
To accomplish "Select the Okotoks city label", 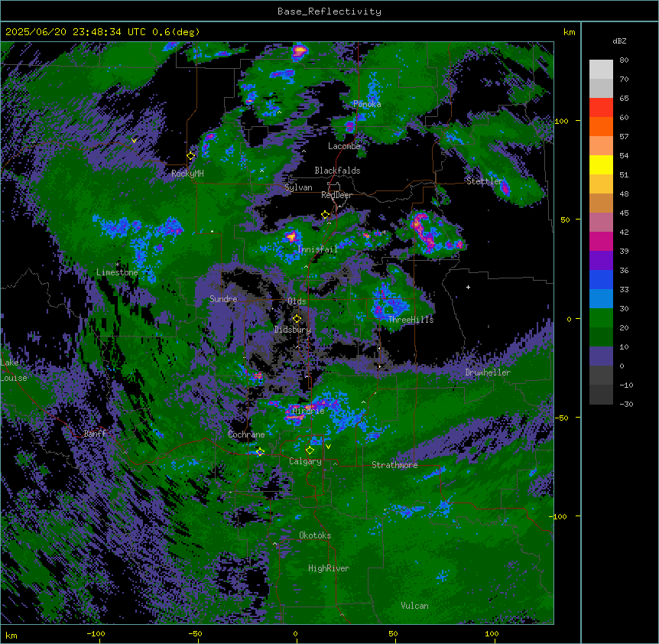I will tap(315, 535).
